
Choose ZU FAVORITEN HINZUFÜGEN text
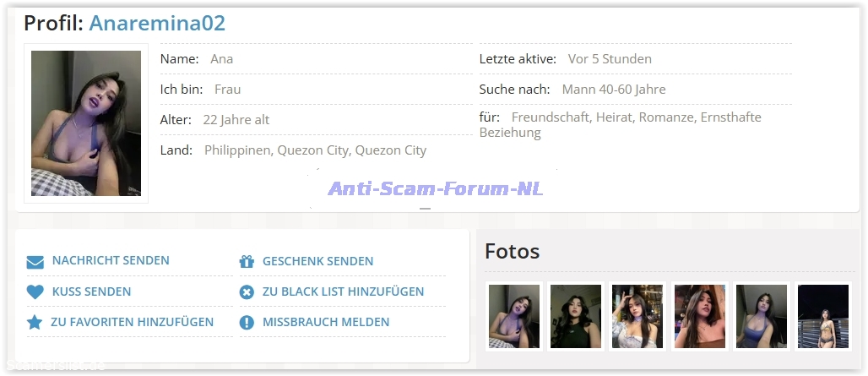132,322
